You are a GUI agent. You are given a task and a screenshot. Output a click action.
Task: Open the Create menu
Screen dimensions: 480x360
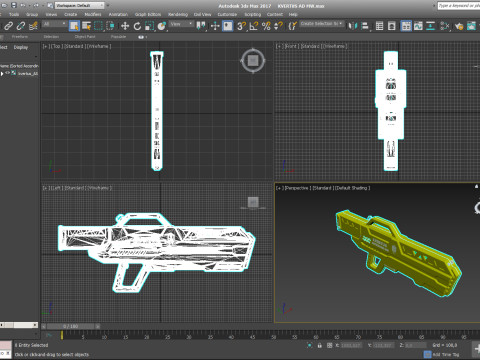(x=70, y=14)
